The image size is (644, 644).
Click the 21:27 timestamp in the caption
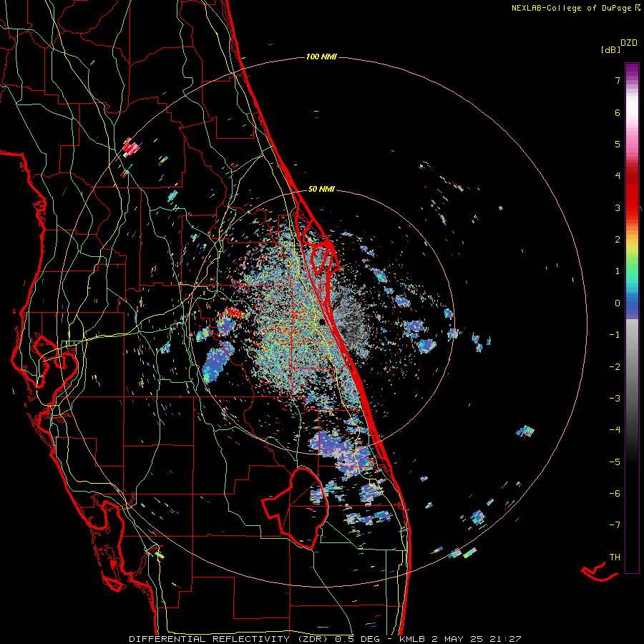tap(506, 639)
